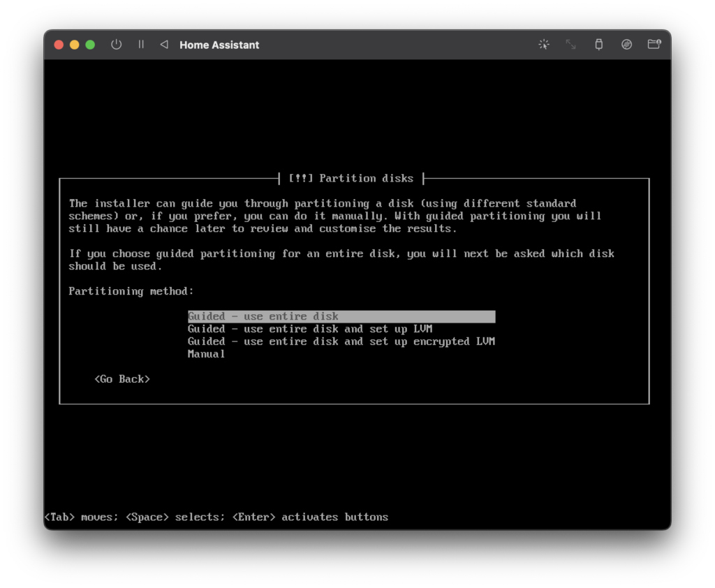The image size is (715, 588).
Task: Open the disc drive image icon
Action: point(626,44)
